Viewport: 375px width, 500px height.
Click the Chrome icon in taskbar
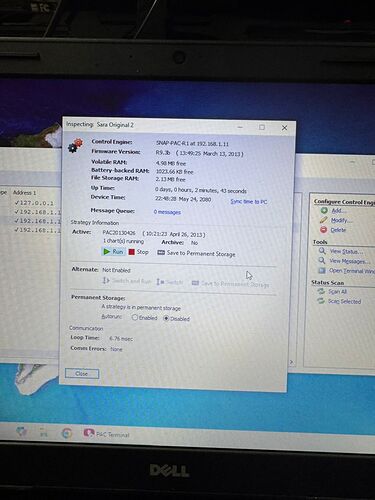[x=67, y=433]
